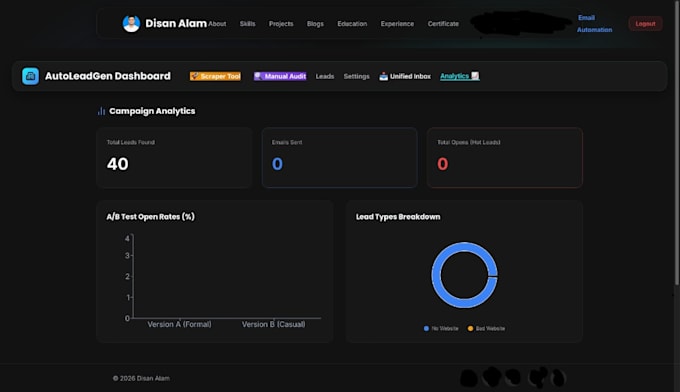Click the Logout button
Viewport: 680px width, 392px height.
pos(645,24)
